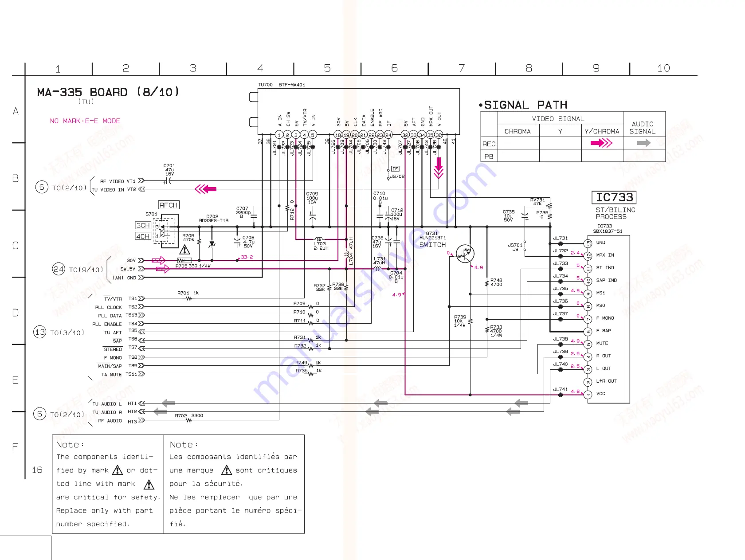Click the D702 zener diode symbol
Screen dimensions: 745x560
click(x=212, y=244)
